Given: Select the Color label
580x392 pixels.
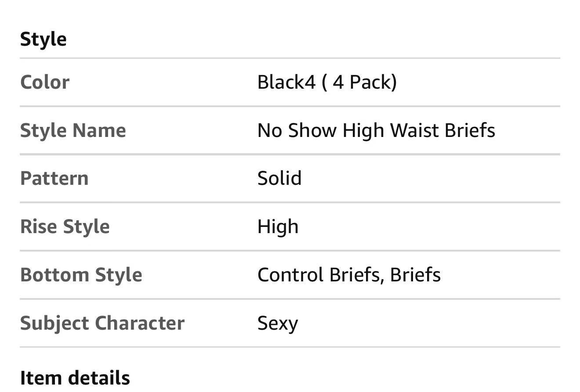Looking at the screenshot, I should 45,82.
